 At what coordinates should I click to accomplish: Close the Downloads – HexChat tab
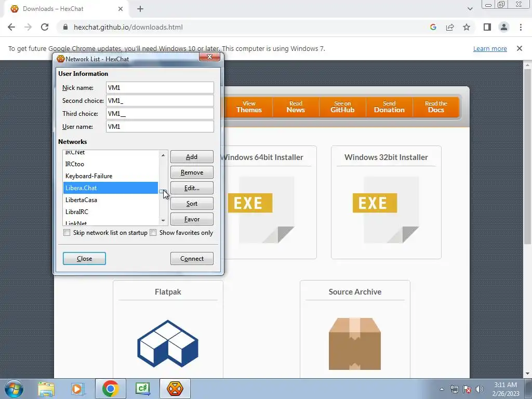point(121,9)
